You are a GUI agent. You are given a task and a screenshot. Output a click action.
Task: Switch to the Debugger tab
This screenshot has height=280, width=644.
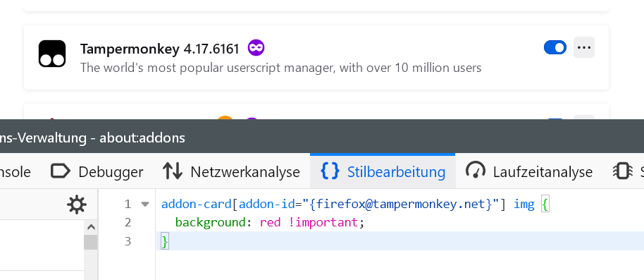tap(97, 171)
